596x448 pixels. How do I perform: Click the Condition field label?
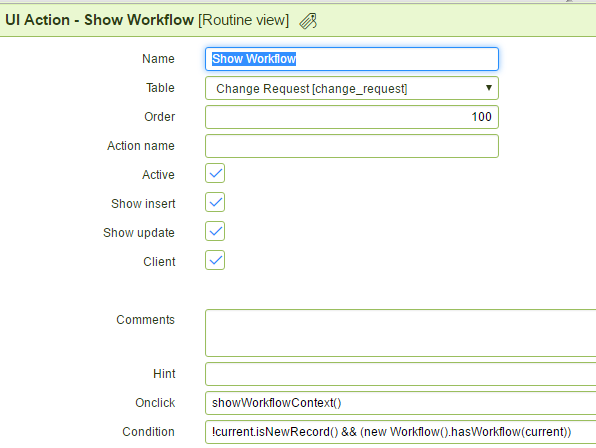click(x=148, y=432)
